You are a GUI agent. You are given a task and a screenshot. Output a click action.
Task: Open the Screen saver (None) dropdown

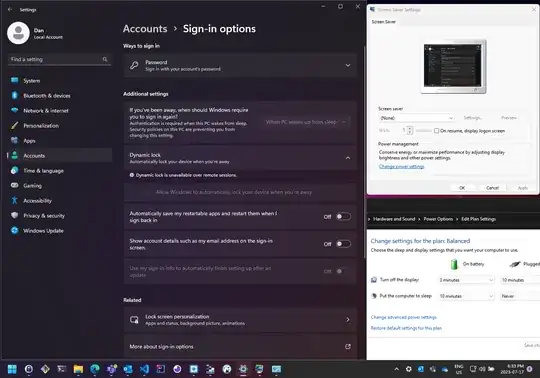[x=416, y=118]
